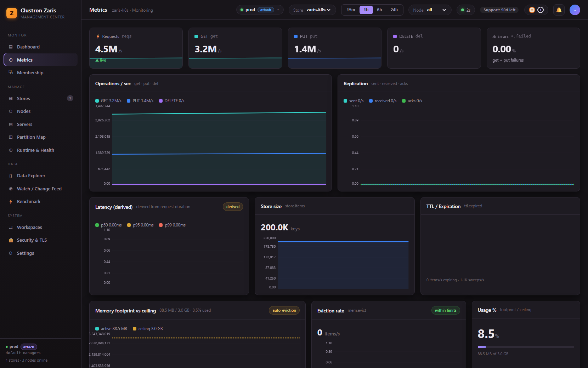Viewport: 588px width, 368px height.
Task: Click the Security & TLS lock icon
Action: (x=11, y=240)
